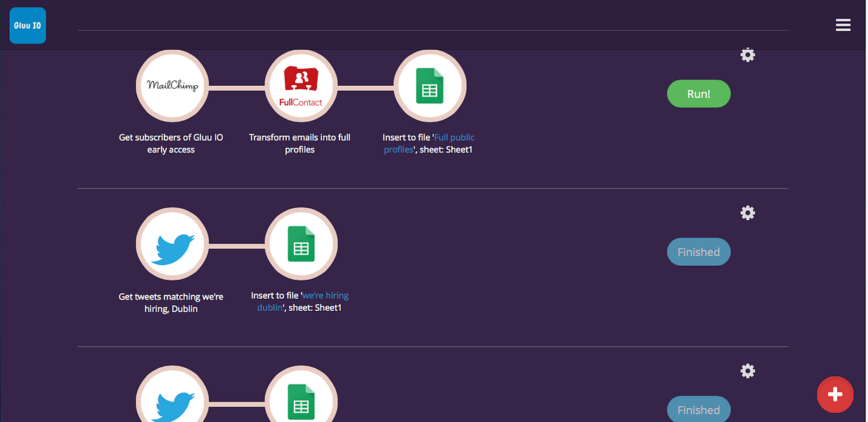Select Sheets icon for 'we're hiring dublin' file

[301, 245]
